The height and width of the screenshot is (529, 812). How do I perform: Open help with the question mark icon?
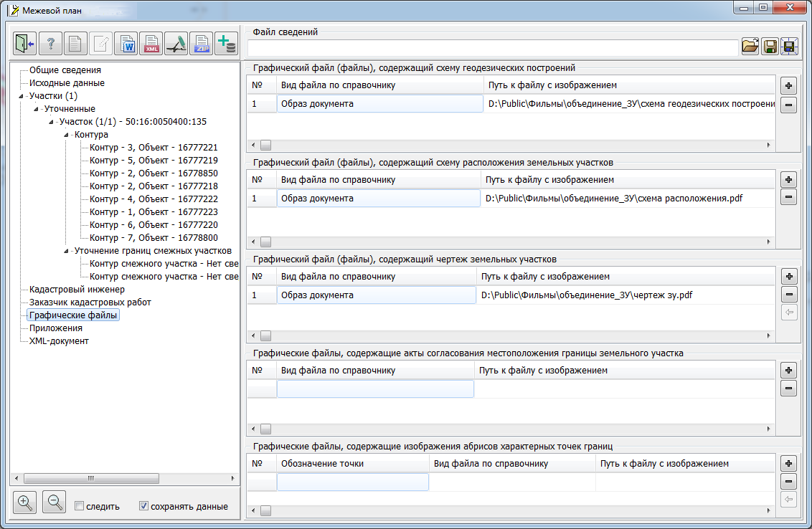[x=50, y=44]
